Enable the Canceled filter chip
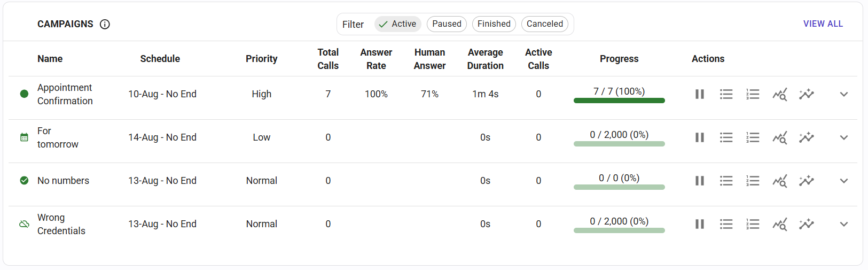Screen dimensions: 868x270 coord(544,24)
